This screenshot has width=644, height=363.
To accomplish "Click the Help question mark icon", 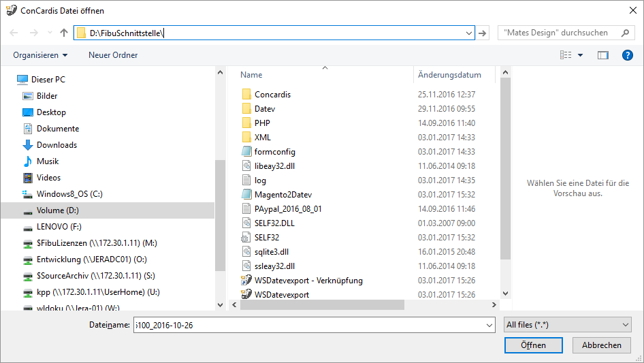I will pos(627,55).
